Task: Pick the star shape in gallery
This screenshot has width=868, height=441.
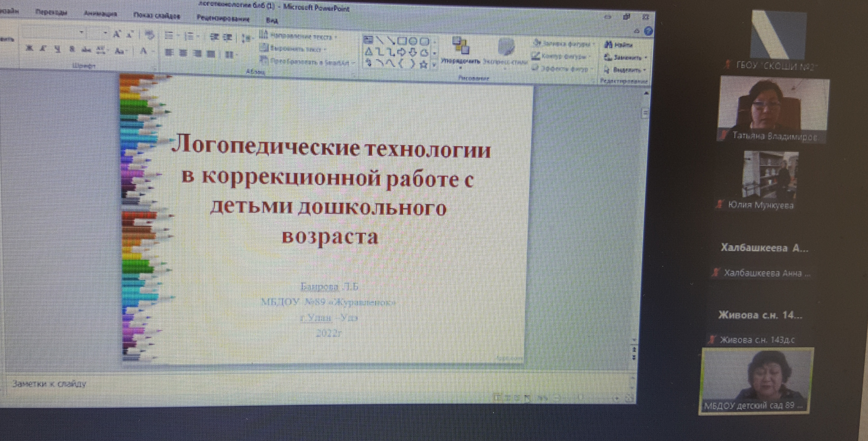Action: [423, 65]
